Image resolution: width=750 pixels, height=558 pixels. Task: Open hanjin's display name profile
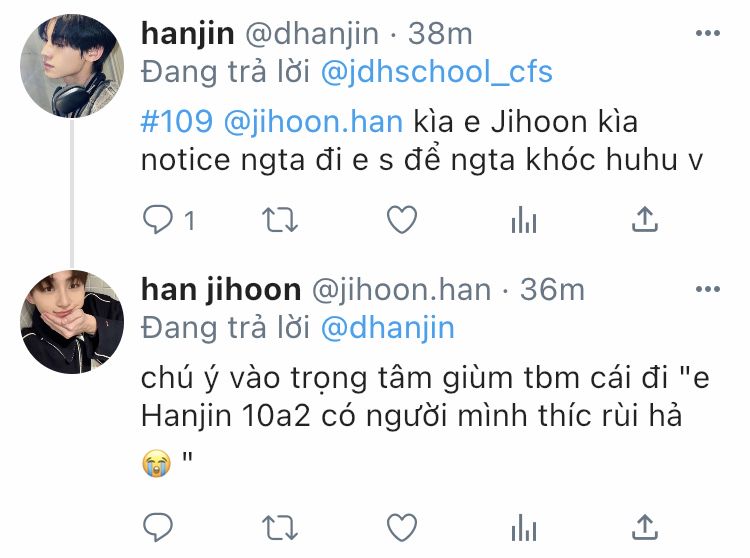(188, 34)
